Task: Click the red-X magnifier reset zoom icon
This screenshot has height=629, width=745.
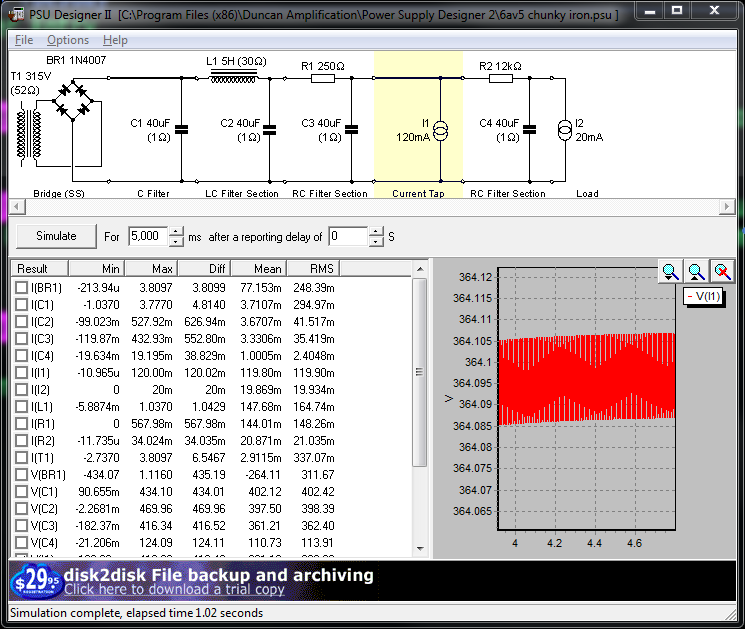Action: coord(721,271)
